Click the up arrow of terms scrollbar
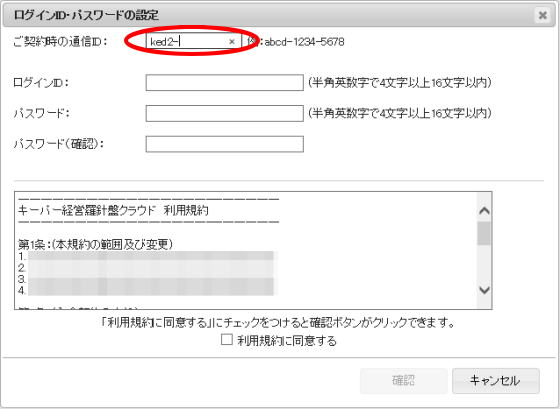Screen dimensions: 560x409 click(484, 211)
